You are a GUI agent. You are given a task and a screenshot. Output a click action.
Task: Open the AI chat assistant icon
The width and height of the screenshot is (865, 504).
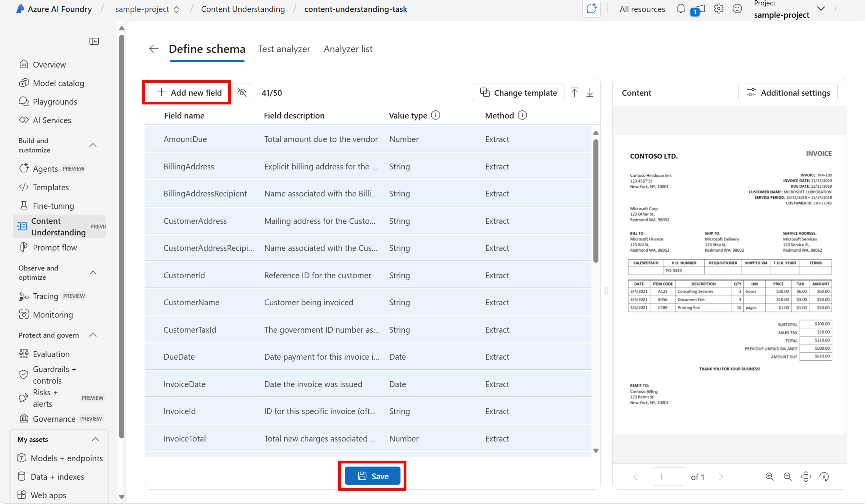point(591,9)
